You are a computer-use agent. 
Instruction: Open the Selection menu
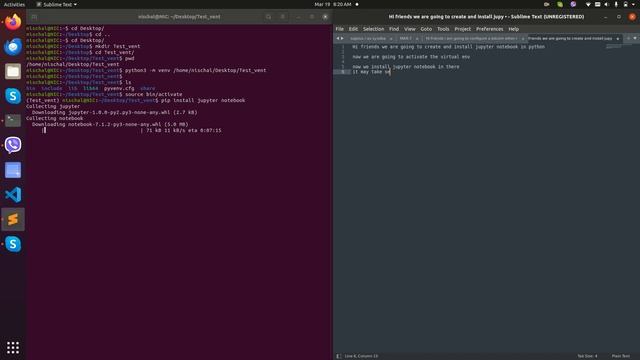pyautogui.click(x=373, y=29)
